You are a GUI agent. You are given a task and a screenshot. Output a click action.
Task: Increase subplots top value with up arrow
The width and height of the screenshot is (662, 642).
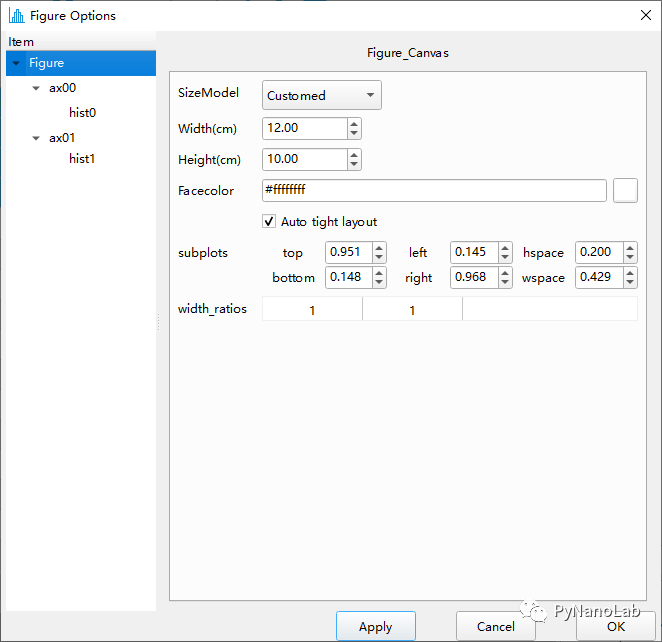(379, 247)
